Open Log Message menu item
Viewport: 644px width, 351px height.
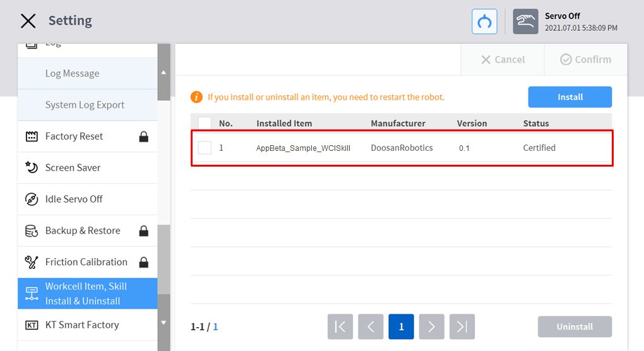[72, 73]
